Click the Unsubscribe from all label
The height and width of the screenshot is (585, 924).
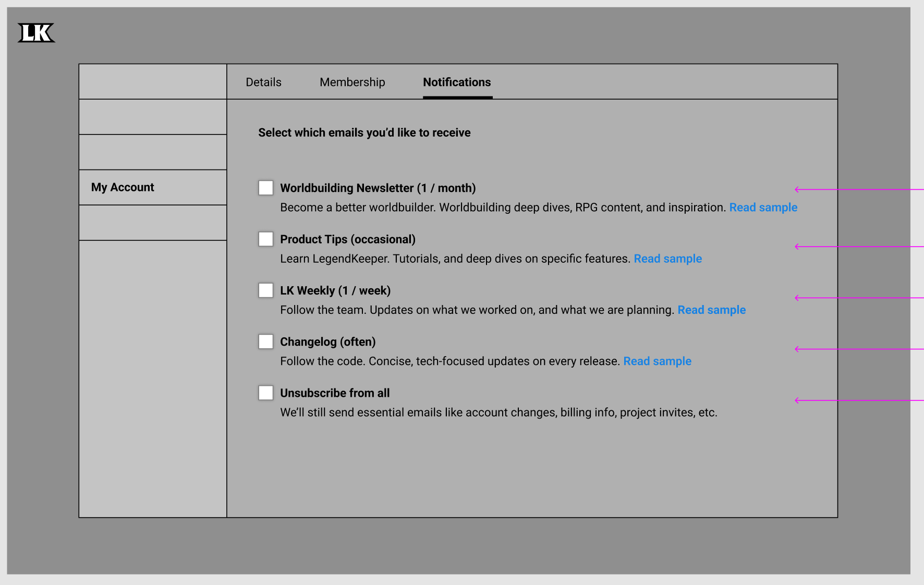coord(335,392)
